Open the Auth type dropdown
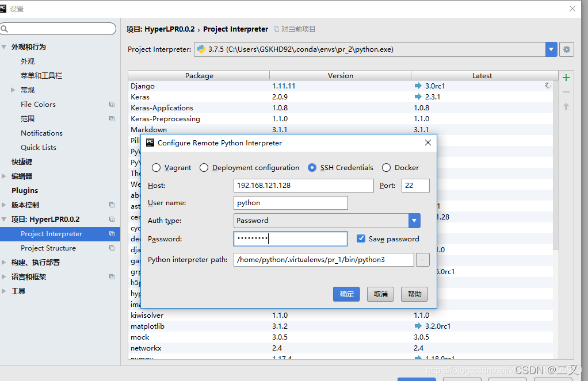Image resolution: width=588 pixels, height=381 pixels. (x=414, y=221)
